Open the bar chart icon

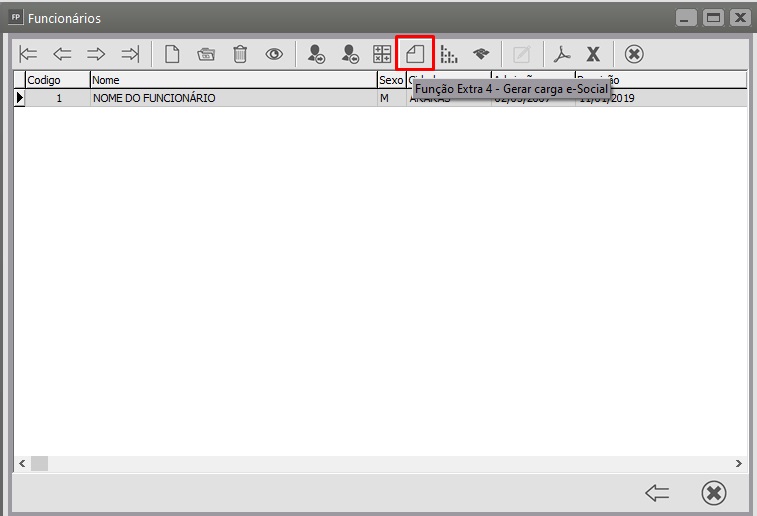pos(449,54)
